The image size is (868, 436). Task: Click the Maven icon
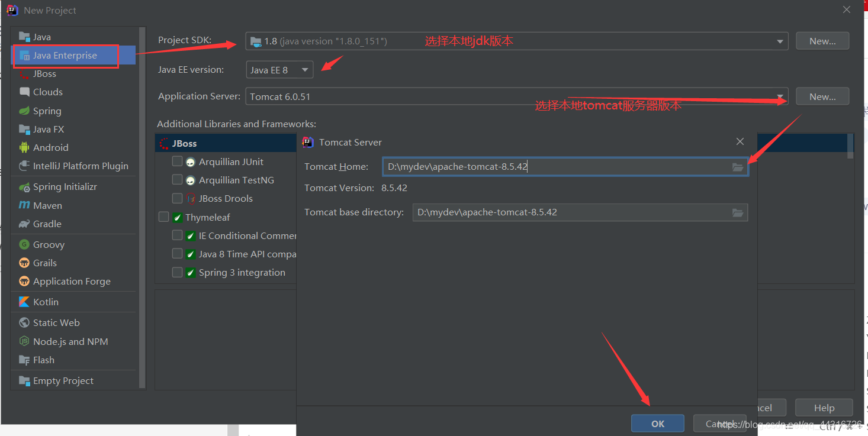click(x=24, y=205)
